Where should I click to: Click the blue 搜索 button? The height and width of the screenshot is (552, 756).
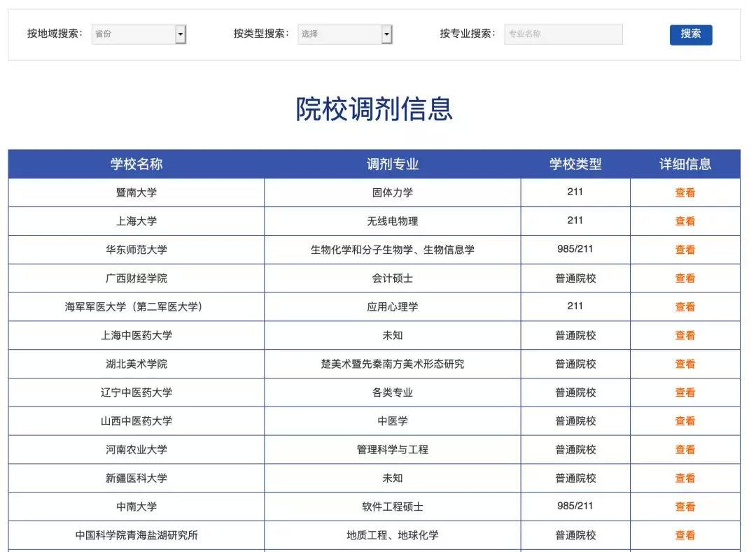point(690,35)
